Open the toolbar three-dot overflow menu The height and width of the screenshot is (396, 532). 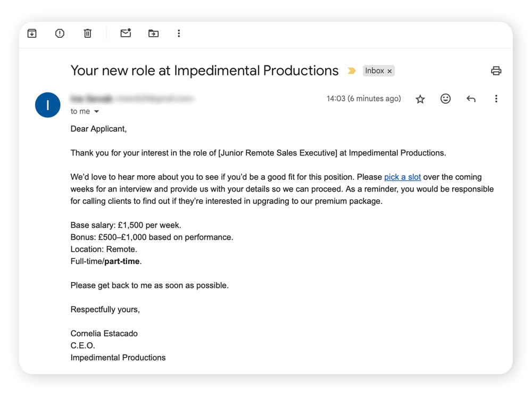(179, 33)
